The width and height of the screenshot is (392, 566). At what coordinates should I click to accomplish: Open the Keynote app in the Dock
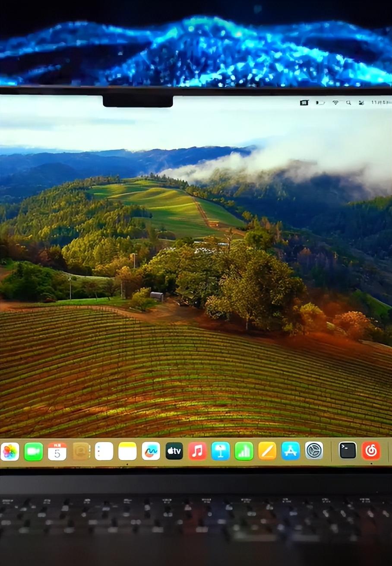pos(221,451)
